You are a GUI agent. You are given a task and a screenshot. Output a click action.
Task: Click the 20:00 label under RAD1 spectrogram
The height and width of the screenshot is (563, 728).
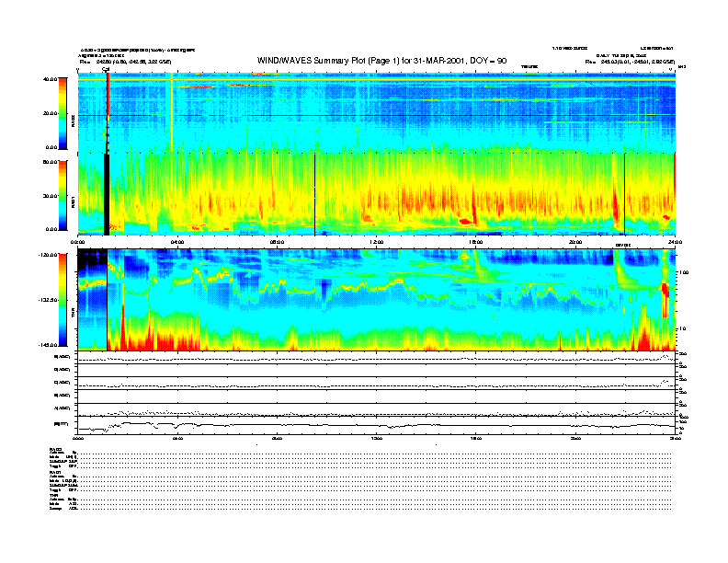[x=575, y=242]
